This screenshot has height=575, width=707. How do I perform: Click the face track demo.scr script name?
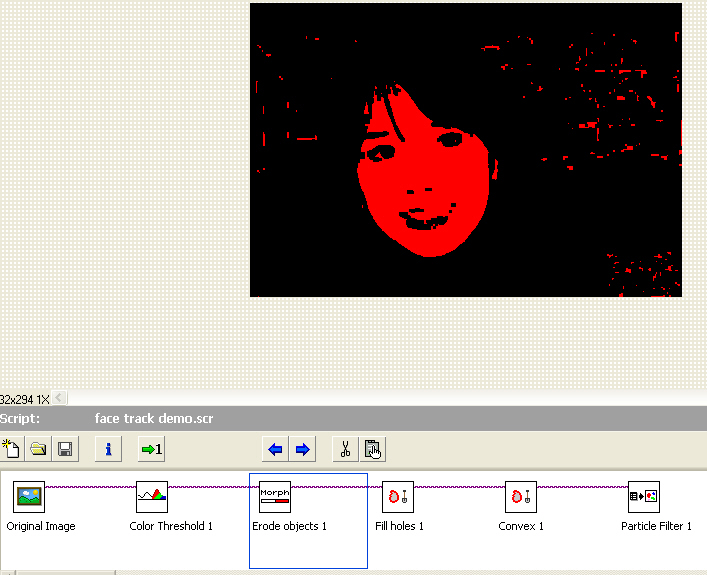tap(154, 419)
